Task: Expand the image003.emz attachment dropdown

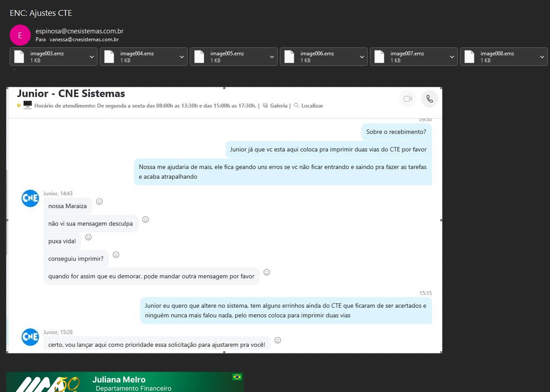Action: 91,57
